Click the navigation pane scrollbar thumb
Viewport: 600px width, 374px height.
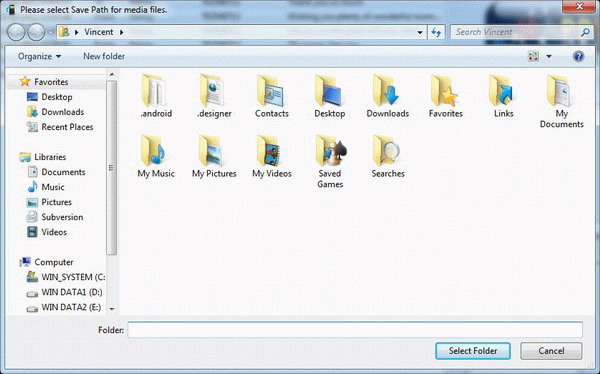pyautogui.click(x=112, y=168)
